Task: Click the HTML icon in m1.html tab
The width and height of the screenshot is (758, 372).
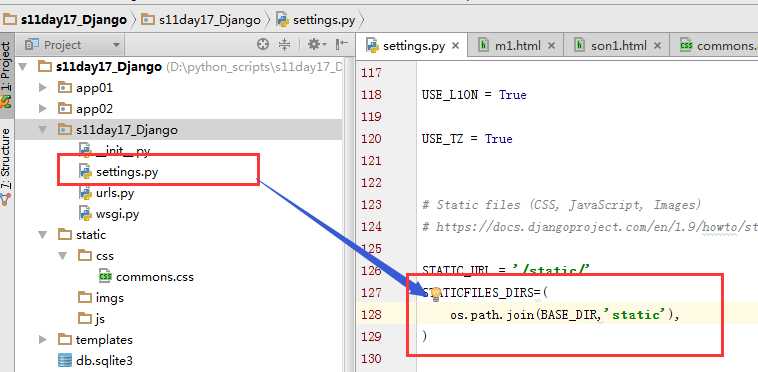Action: click(483, 46)
